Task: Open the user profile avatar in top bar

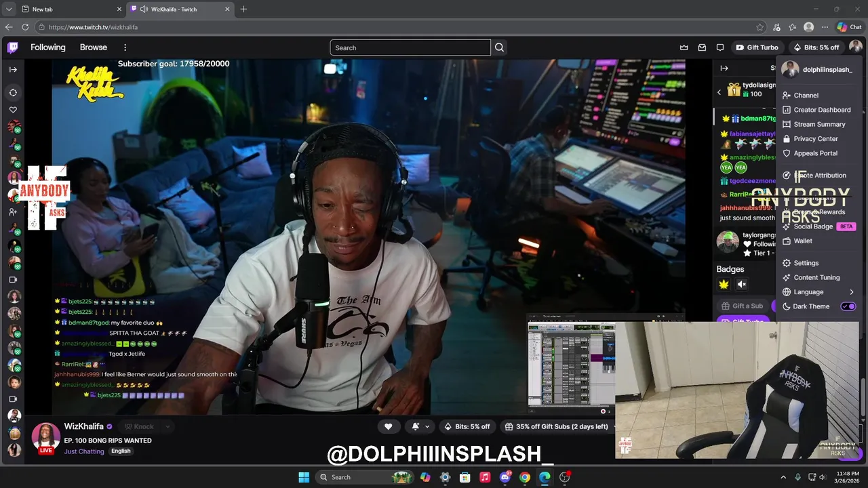Action: (x=856, y=47)
